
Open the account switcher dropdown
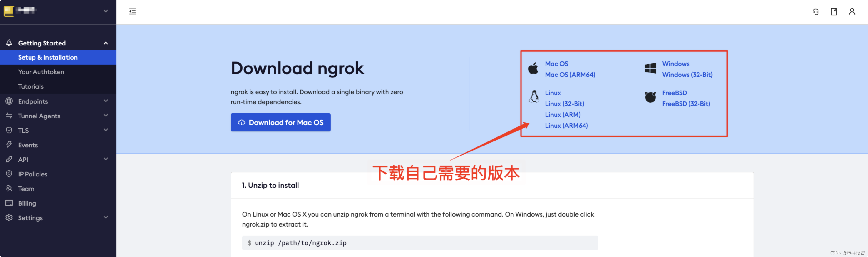point(105,11)
